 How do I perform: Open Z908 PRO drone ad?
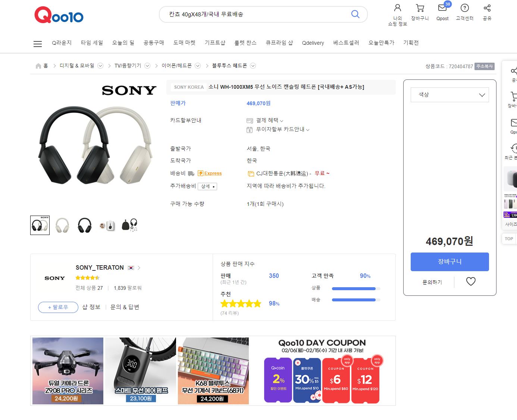(68, 371)
